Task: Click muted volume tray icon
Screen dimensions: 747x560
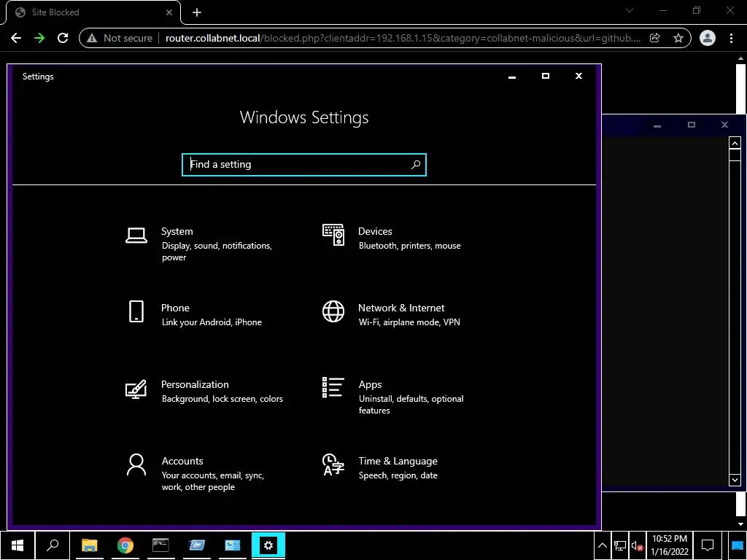Action: (638, 545)
